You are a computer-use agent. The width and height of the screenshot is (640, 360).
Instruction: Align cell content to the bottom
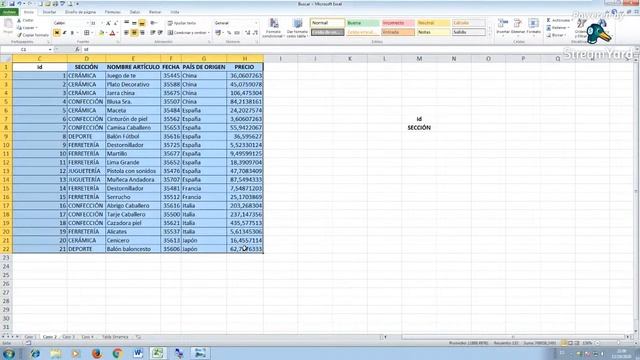click(142, 23)
